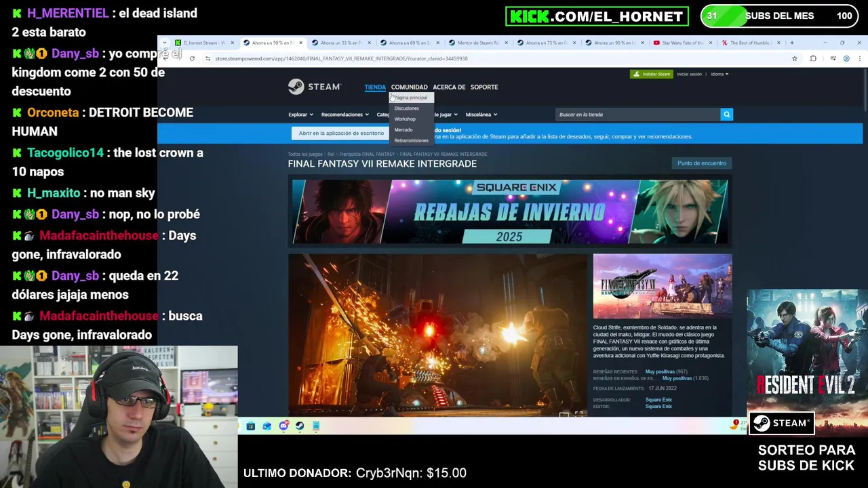
Task: Click 'Todos los juegos' breadcrumb link
Action: (305, 155)
